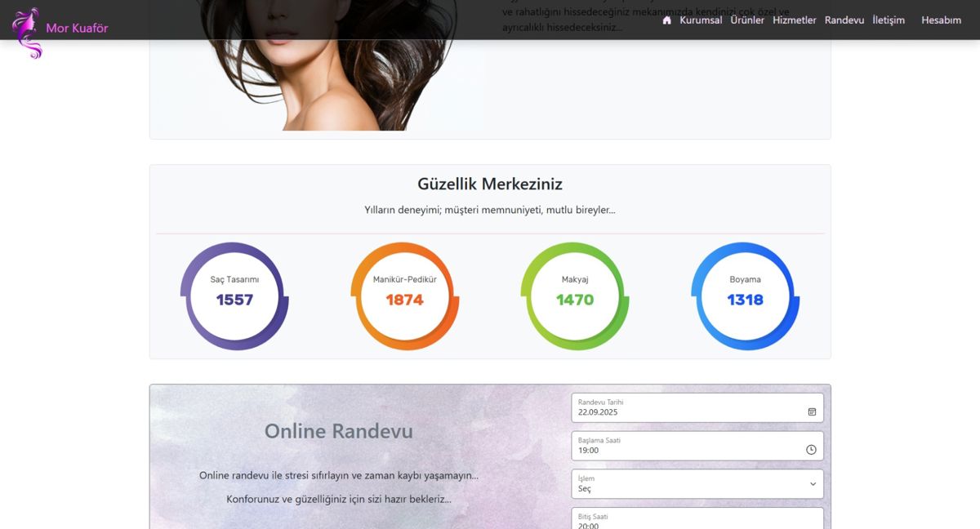Click the clock icon in Başlama Saati
The width and height of the screenshot is (980, 529).
tap(811, 450)
